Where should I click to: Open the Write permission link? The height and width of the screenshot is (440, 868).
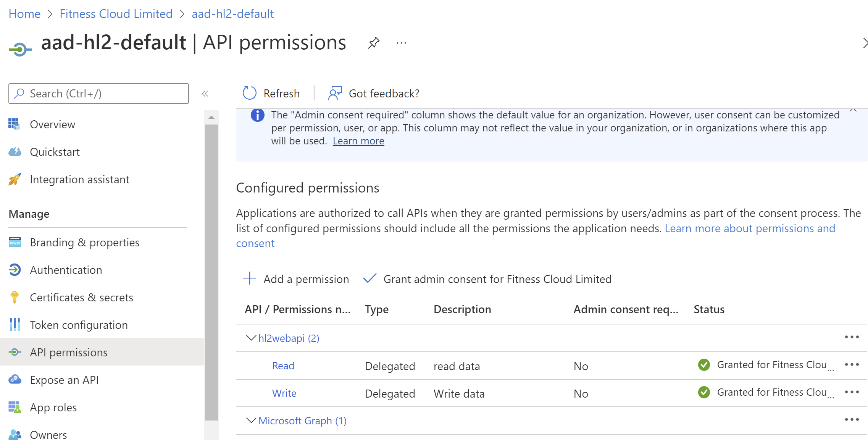point(284,393)
